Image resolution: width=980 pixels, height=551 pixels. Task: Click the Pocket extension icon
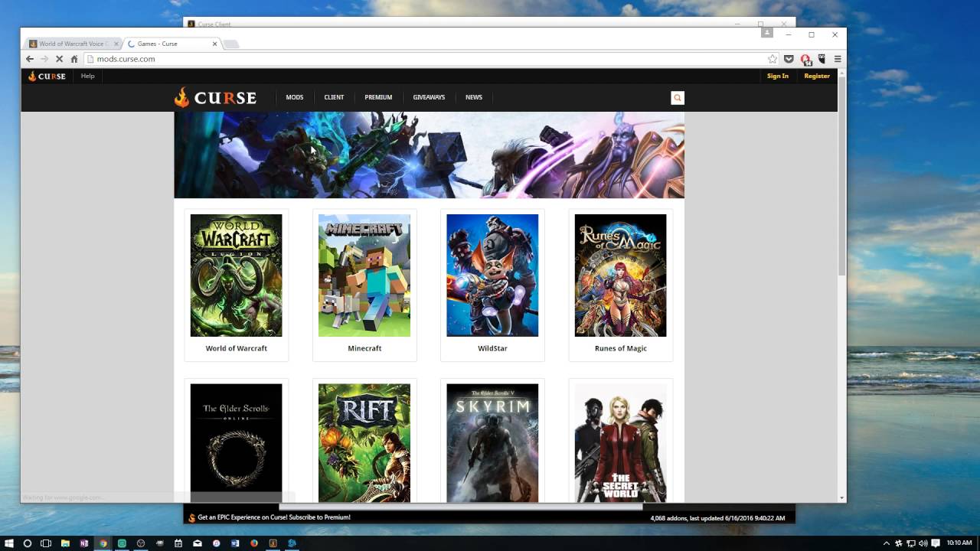[x=789, y=59]
